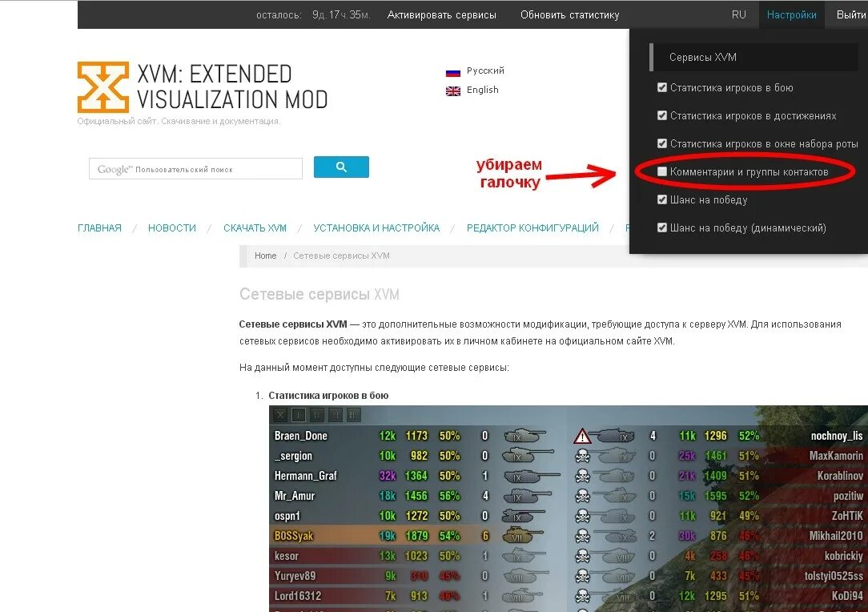Click player name 'Yuryev89' in screenshot

(295, 576)
